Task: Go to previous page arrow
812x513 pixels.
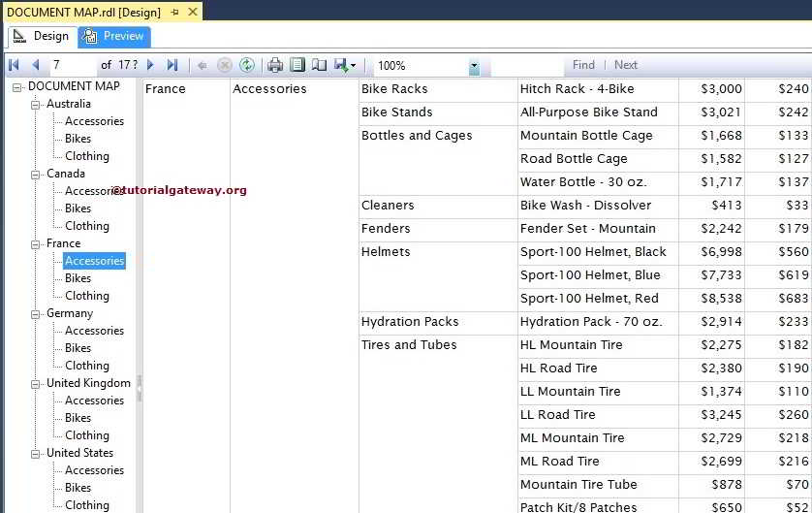Action: [36, 65]
